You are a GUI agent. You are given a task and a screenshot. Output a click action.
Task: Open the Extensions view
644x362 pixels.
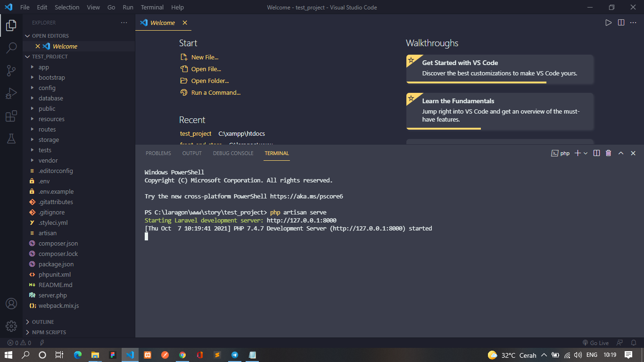(11, 116)
